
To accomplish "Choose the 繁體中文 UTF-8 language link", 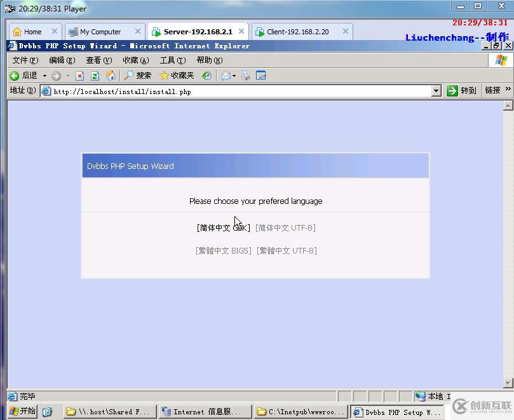I will point(287,251).
